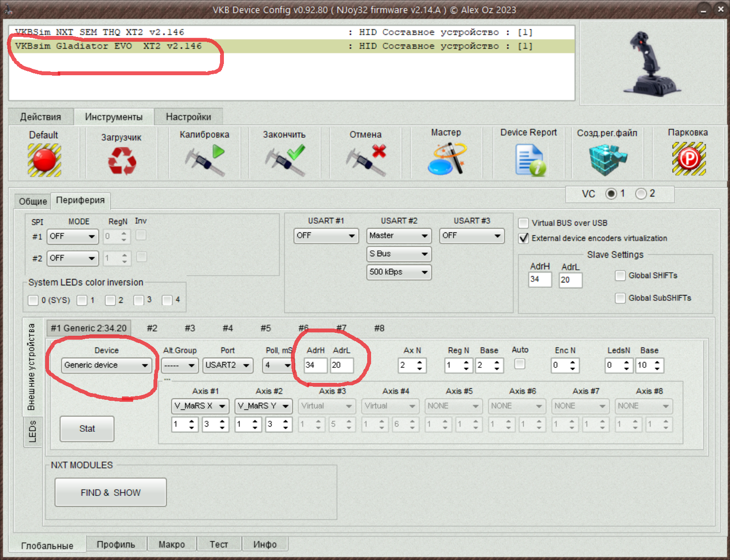This screenshot has height=560, width=730.
Task: Start Калибровка with the caliper play icon
Action: click(204, 160)
